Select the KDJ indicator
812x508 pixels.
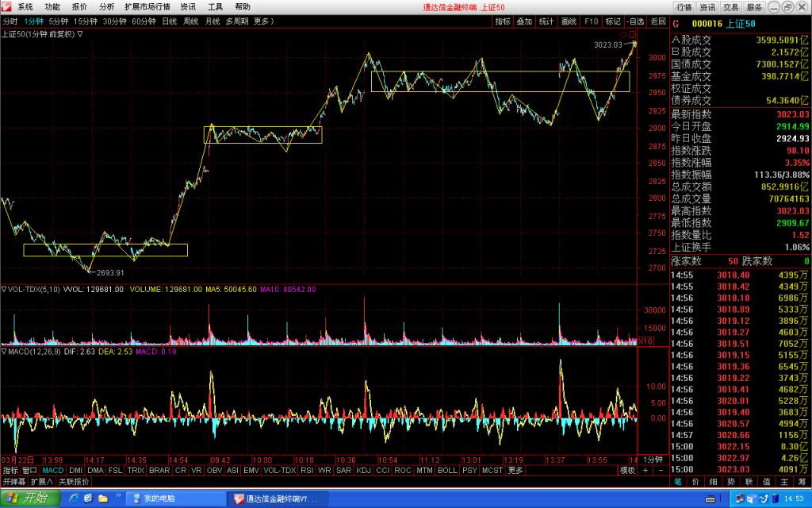point(363,470)
